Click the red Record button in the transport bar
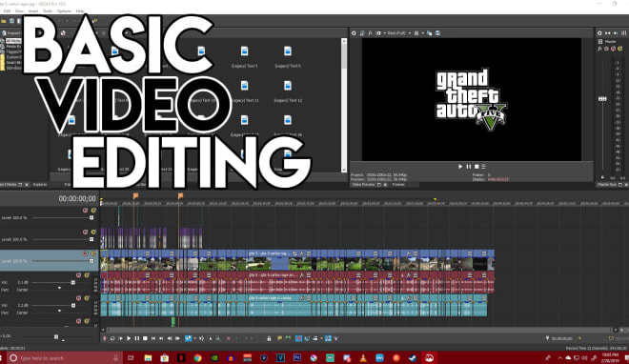The width and height of the screenshot is (629, 364). (x=104, y=338)
